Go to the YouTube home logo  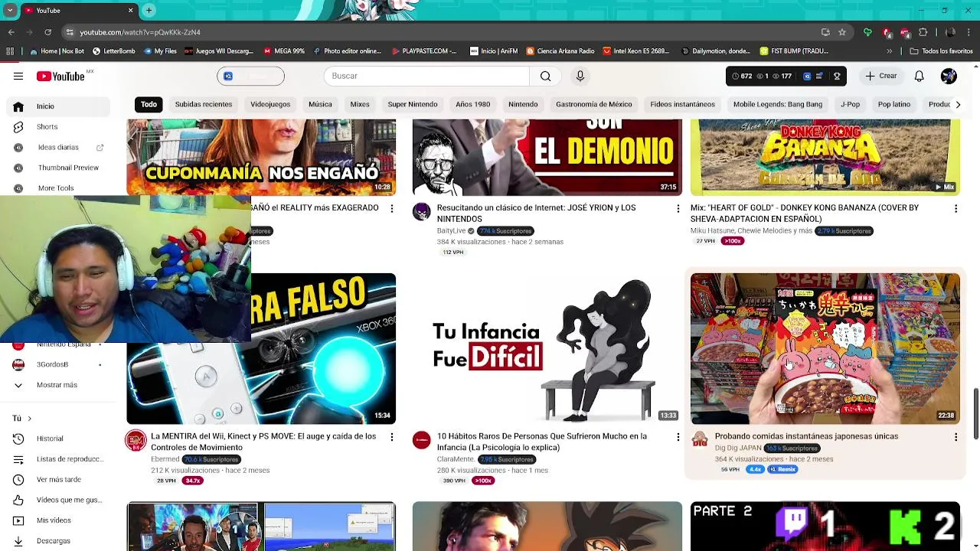click(x=60, y=76)
